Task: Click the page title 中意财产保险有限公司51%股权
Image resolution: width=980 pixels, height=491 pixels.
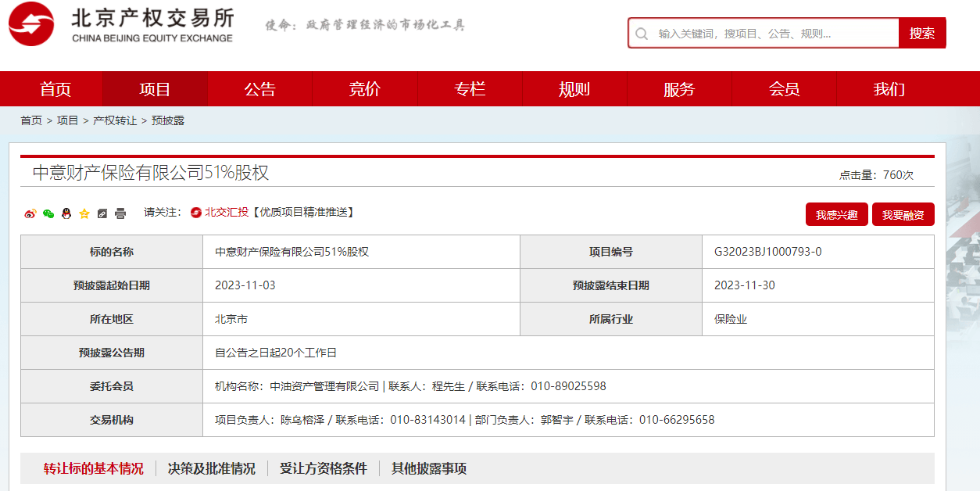Action: coord(151,173)
